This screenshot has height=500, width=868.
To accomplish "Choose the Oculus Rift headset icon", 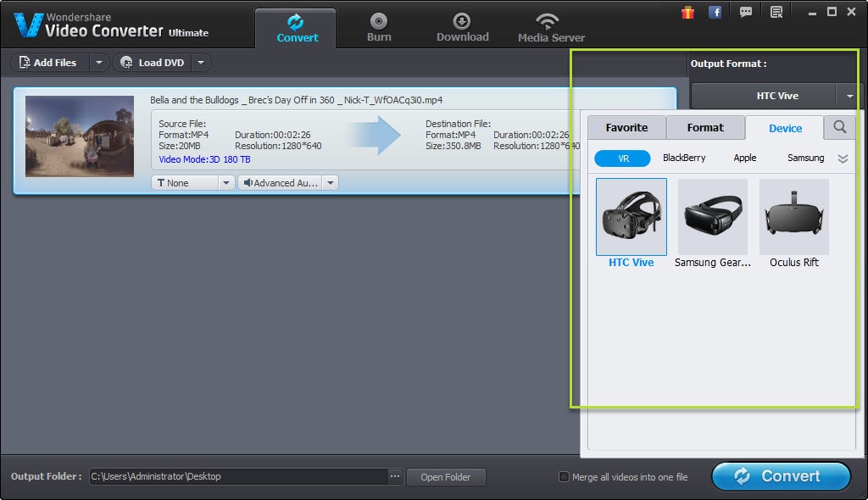I will click(793, 216).
